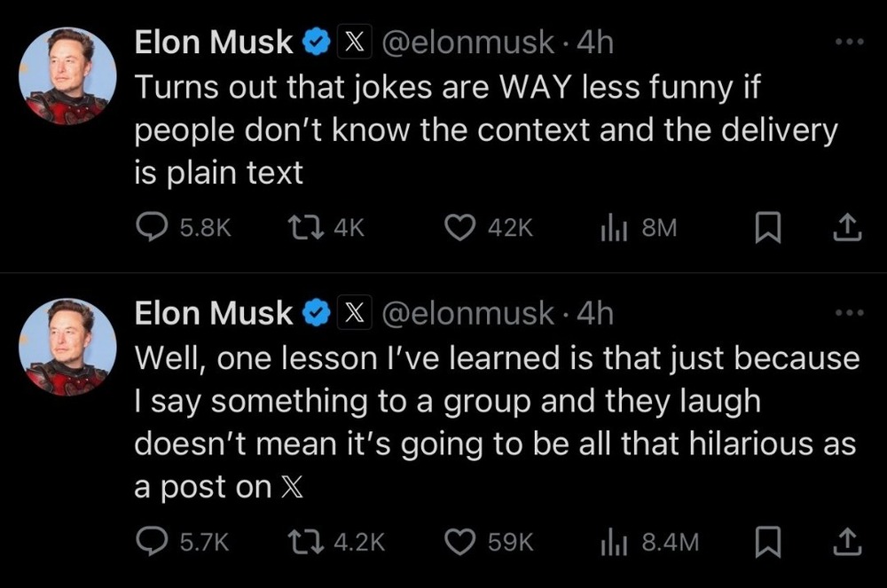Click the X affiliation badge on first post

[355, 43]
